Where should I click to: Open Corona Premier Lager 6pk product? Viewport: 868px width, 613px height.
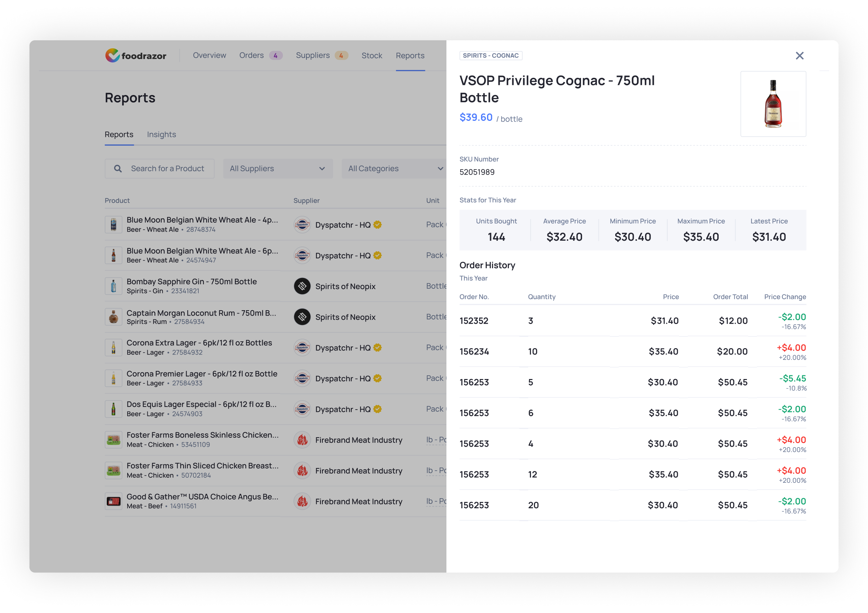202,374
